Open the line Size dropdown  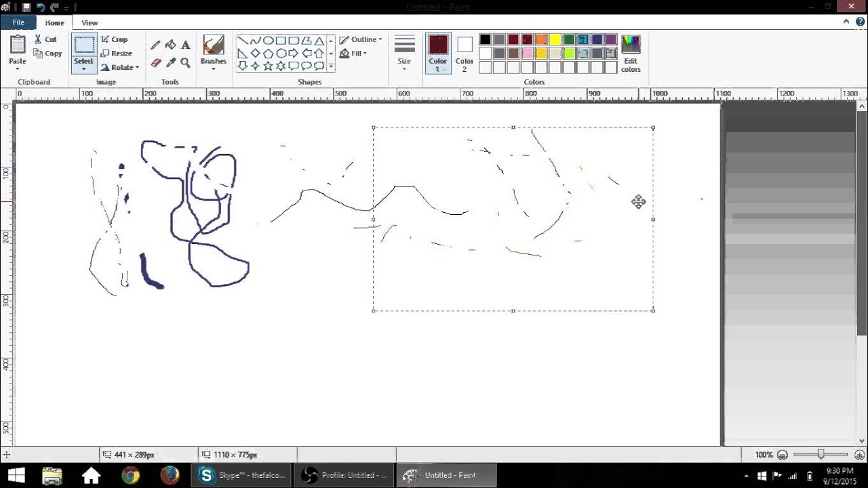[x=404, y=54]
